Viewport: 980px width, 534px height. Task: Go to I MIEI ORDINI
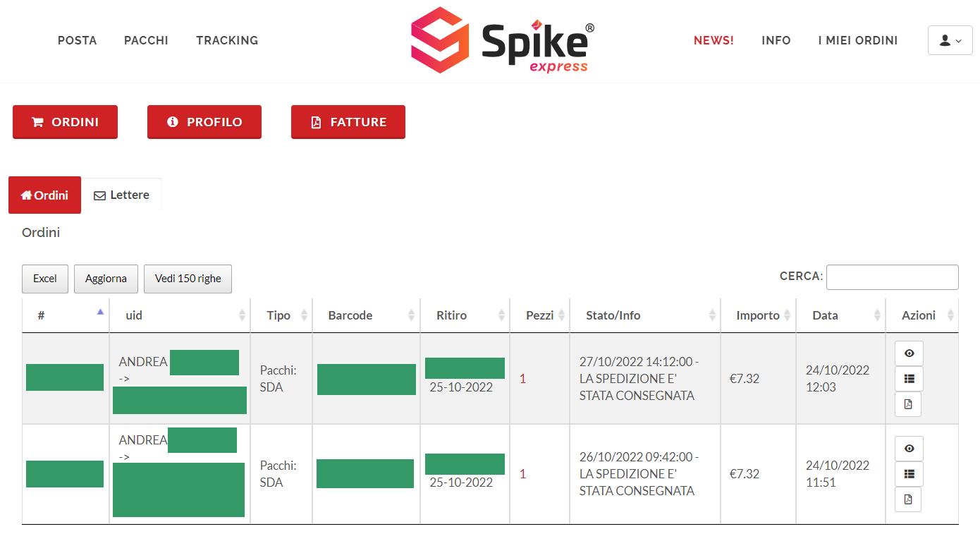coord(858,40)
